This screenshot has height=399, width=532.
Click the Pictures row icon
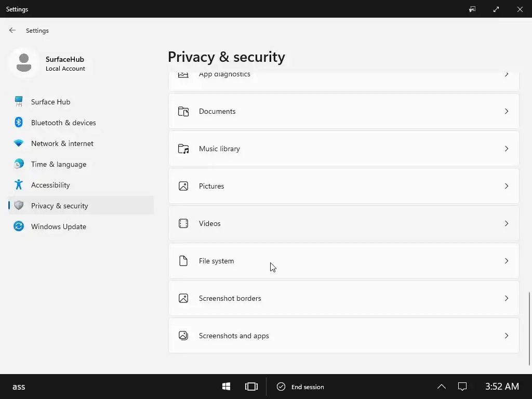pos(183,186)
